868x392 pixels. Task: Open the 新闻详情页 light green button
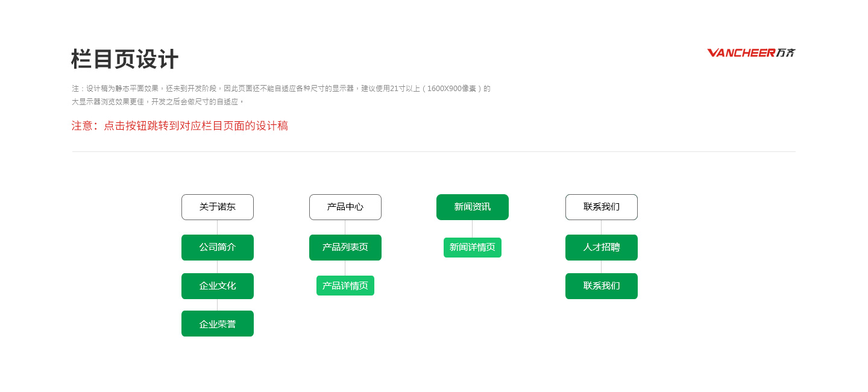(x=473, y=247)
